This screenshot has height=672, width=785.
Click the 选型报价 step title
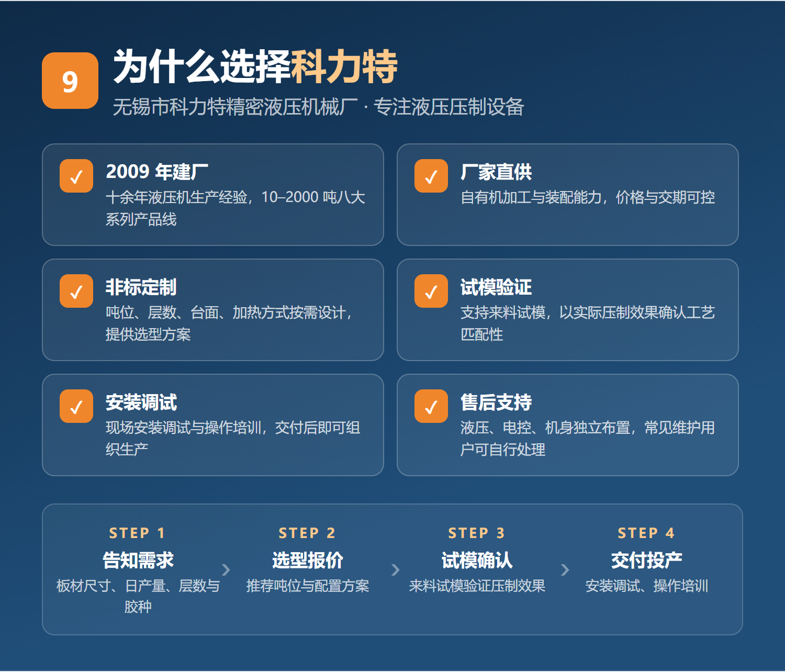[x=308, y=560]
